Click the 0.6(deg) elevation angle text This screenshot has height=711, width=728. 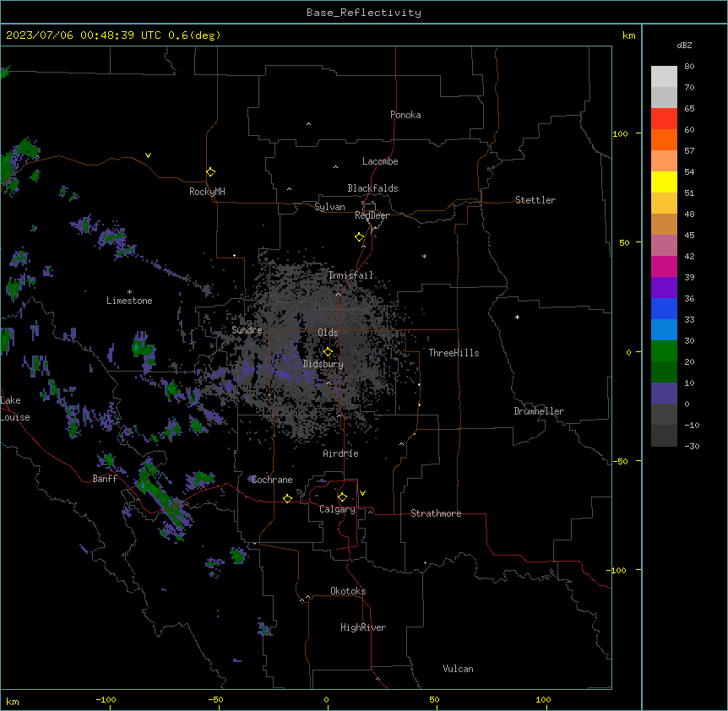194,35
